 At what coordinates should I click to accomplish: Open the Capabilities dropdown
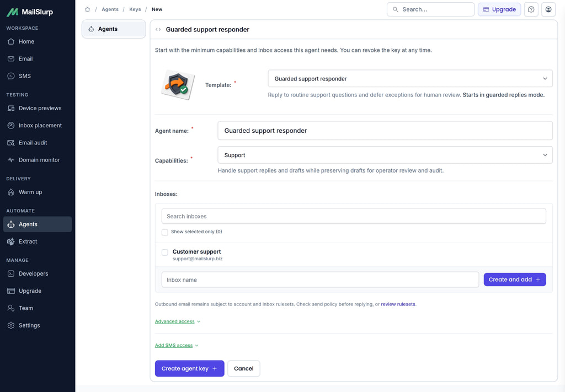[x=385, y=155]
